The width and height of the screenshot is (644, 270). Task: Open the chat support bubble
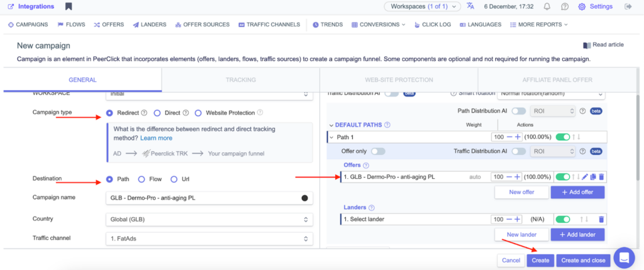[x=624, y=257]
